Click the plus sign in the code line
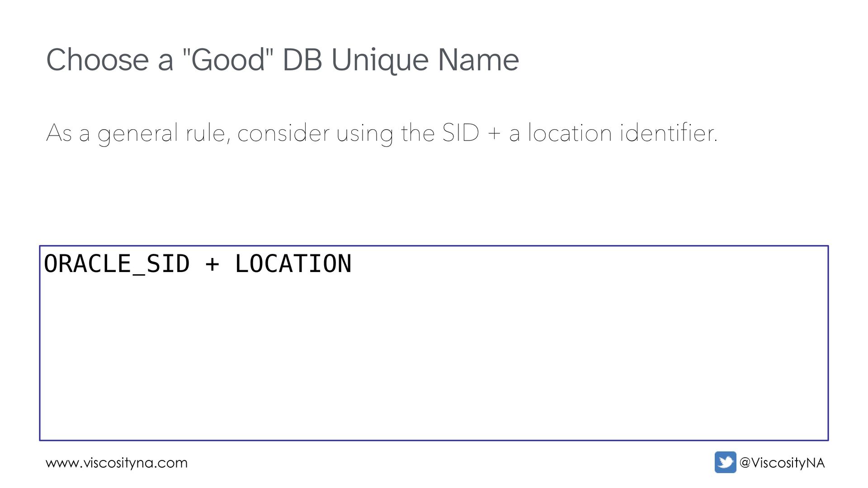The image size is (868, 488). [212, 264]
